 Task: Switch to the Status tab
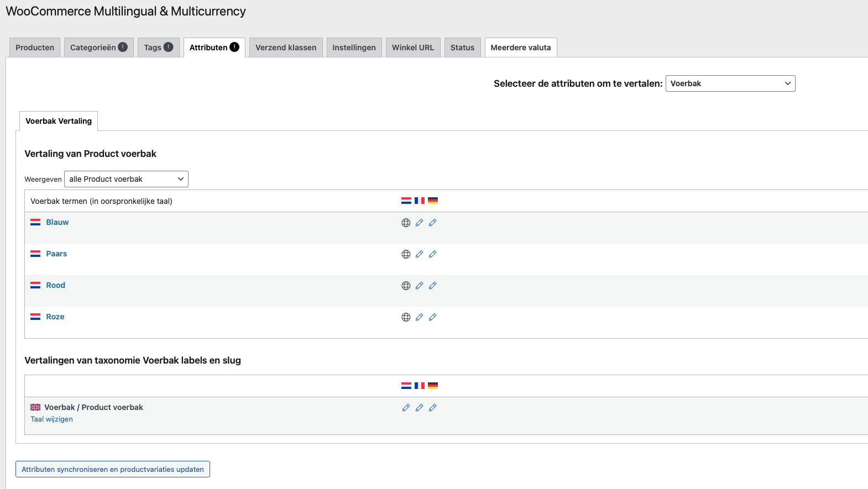pyautogui.click(x=463, y=48)
